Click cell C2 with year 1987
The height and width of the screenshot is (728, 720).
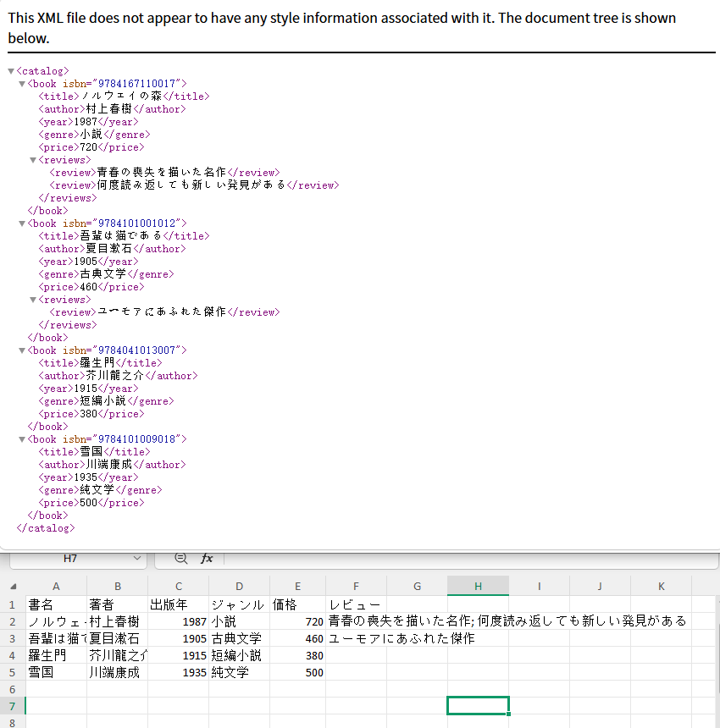pyautogui.click(x=179, y=621)
